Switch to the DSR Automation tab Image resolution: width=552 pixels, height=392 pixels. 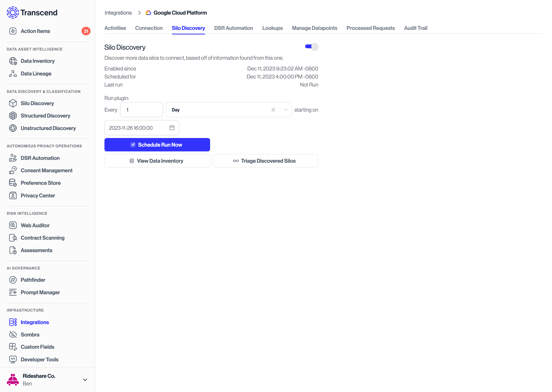233,28
